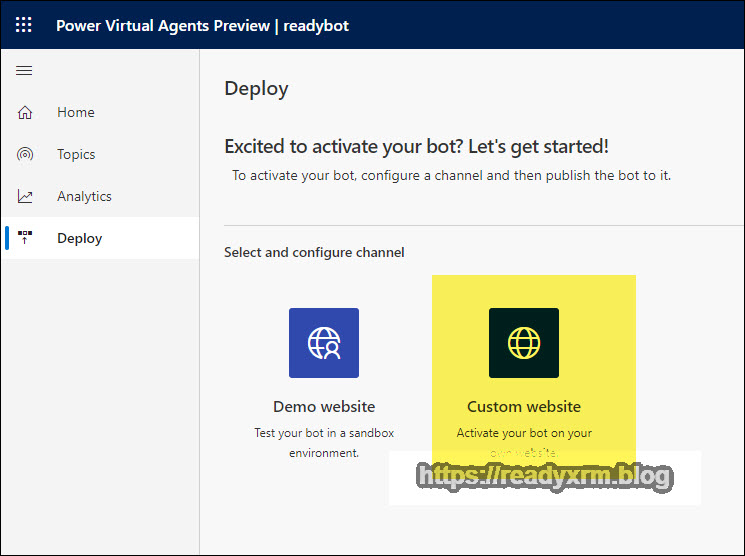
Task: Click the Power Virtual Agents Preview title
Action: tap(163, 26)
